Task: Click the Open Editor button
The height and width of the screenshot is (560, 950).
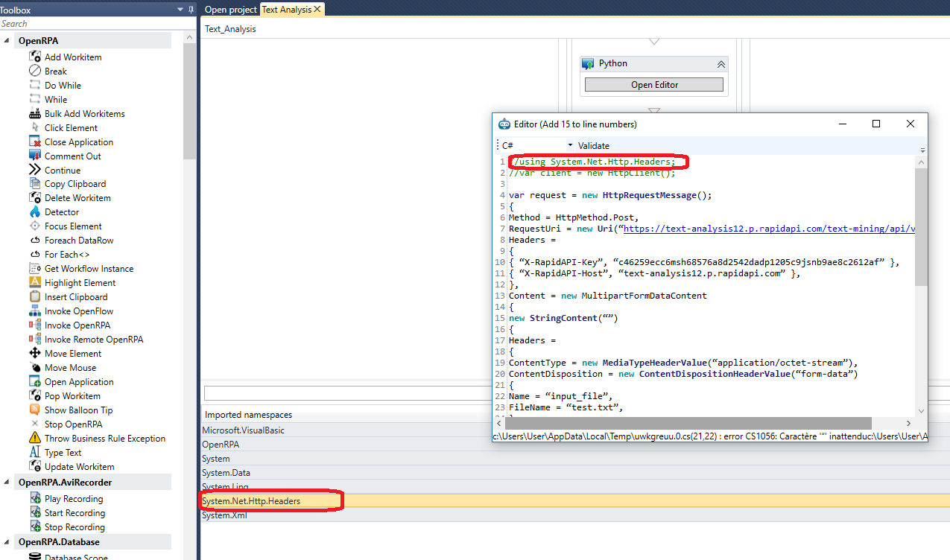Action: tap(654, 85)
